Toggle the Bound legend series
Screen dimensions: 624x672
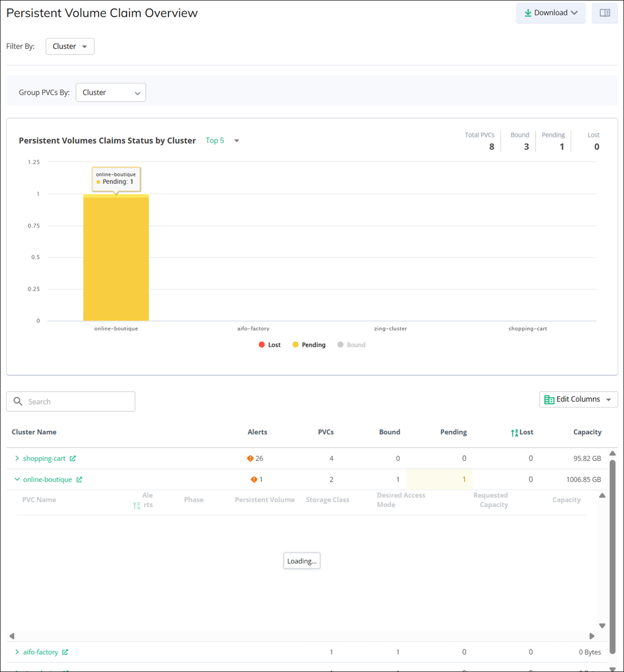(351, 345)
